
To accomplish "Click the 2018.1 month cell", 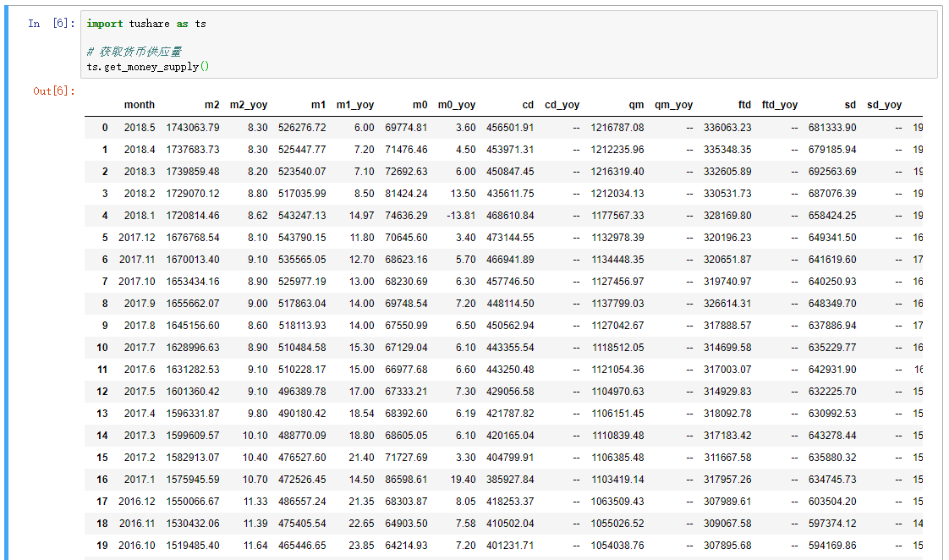I will click(140, 216).
